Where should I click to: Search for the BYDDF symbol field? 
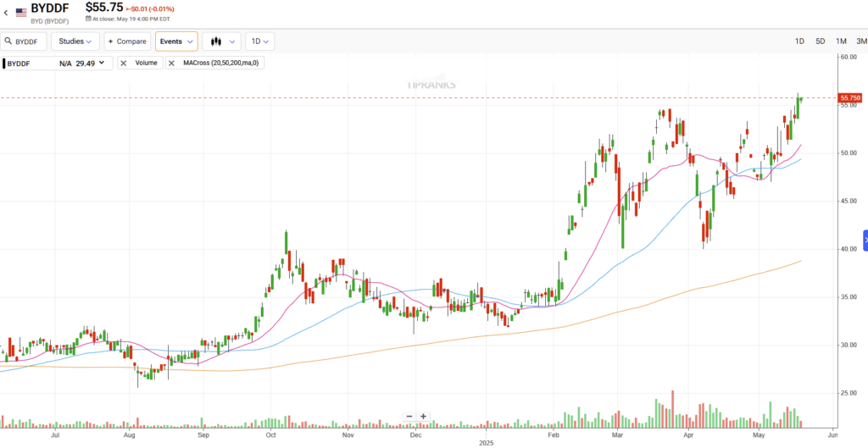pos(24,41)
